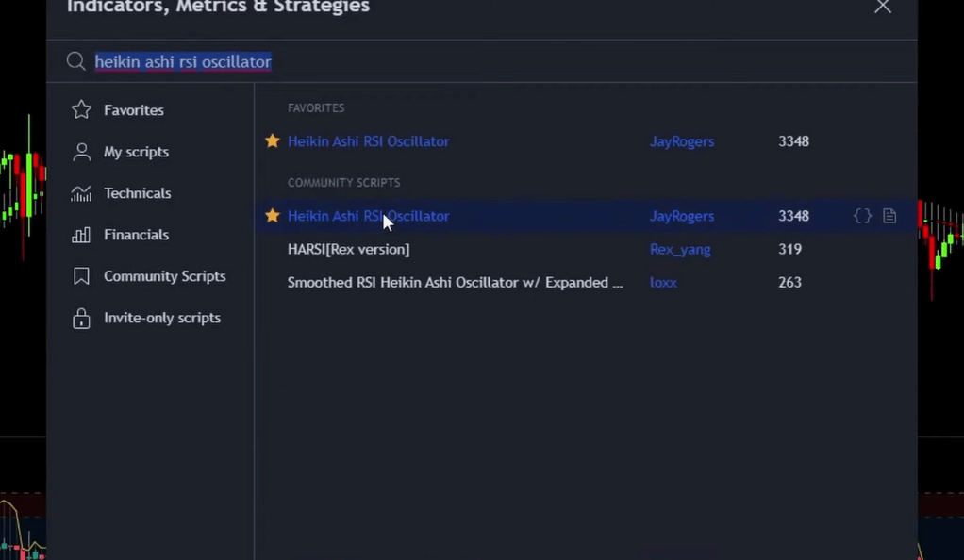Open the Invite-only scripts lock icon
Viewport: 964px width, 560px height.
[81, 318]
